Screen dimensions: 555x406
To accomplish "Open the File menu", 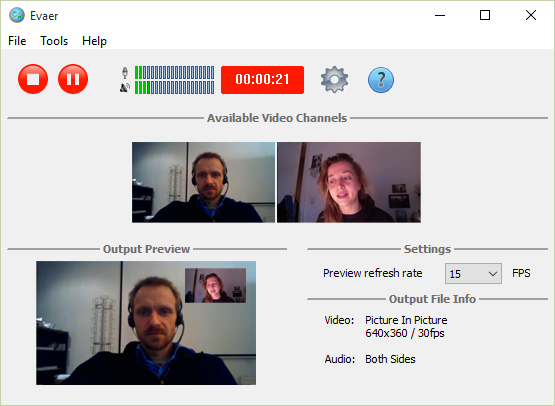I will [17, 41].
